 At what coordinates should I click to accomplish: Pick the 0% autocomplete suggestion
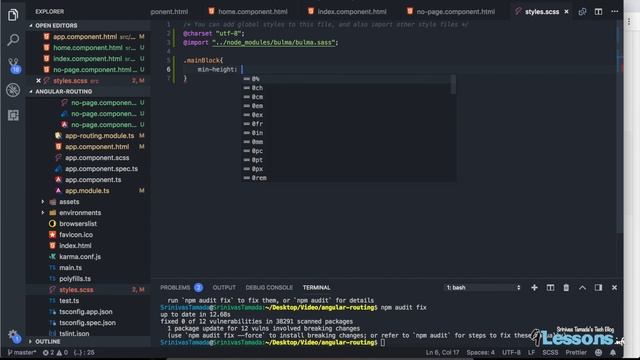coord(348,79)
